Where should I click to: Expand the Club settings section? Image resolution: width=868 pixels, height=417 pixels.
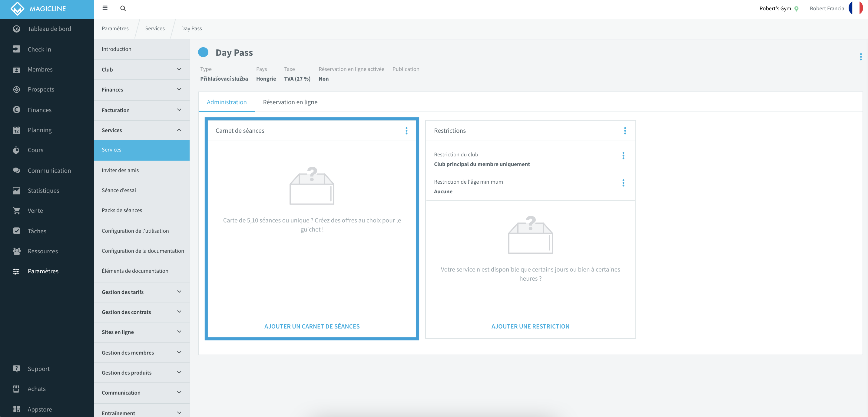142,69
